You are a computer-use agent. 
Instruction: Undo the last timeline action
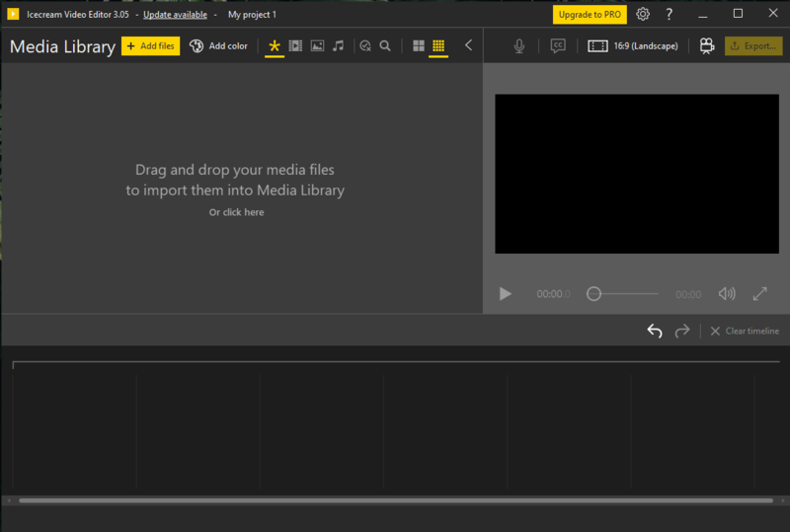tap(655, 331)
